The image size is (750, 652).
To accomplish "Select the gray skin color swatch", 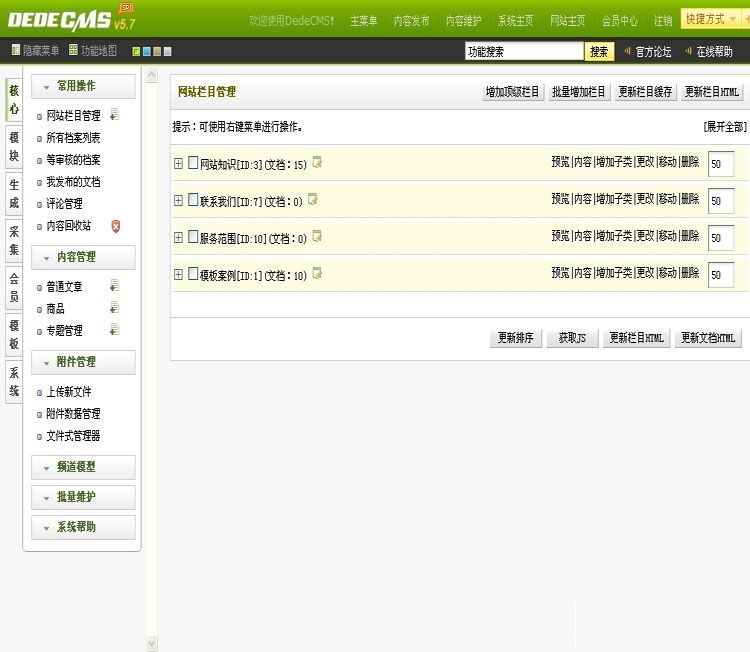I will 167,51.
